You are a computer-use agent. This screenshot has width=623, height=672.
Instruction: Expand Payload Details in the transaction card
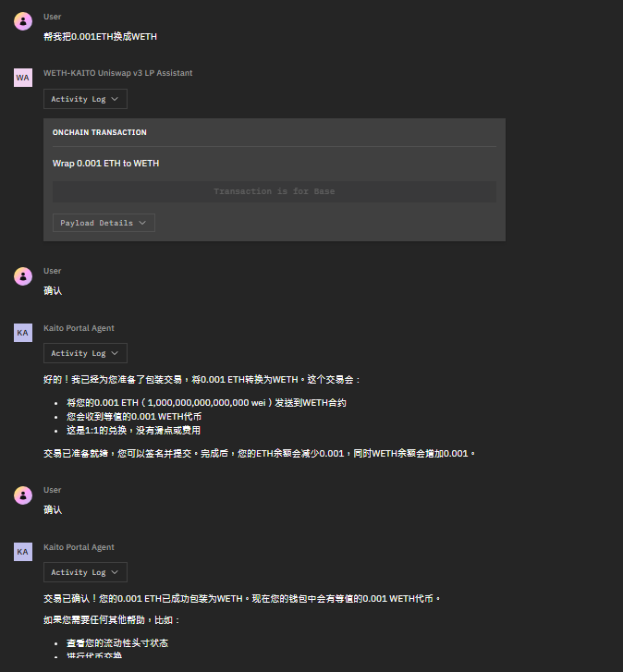click(x=104, y=223)
